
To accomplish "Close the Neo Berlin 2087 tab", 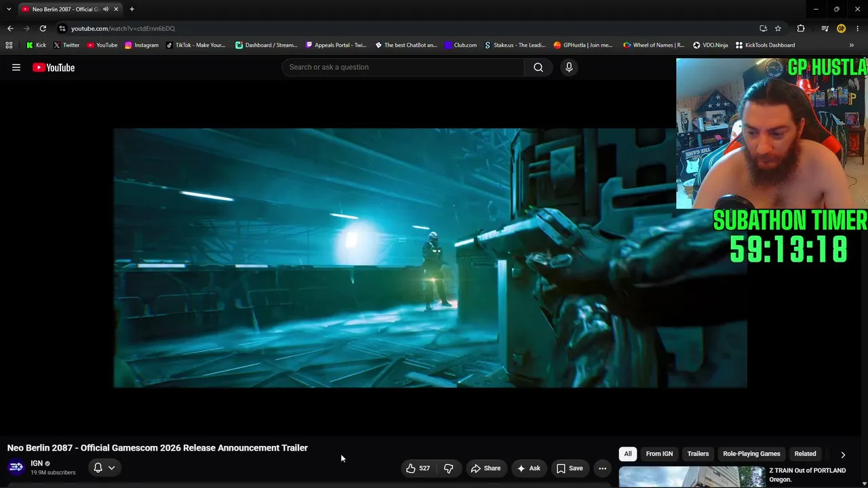I will [x=116, y=9].
